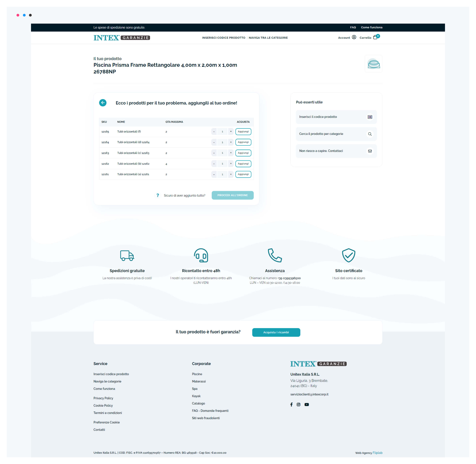Image resolution: width=476 pixels, height=464 pixels.
Task: Decrease quantity for SKU 12161
Action: [214, 175]
